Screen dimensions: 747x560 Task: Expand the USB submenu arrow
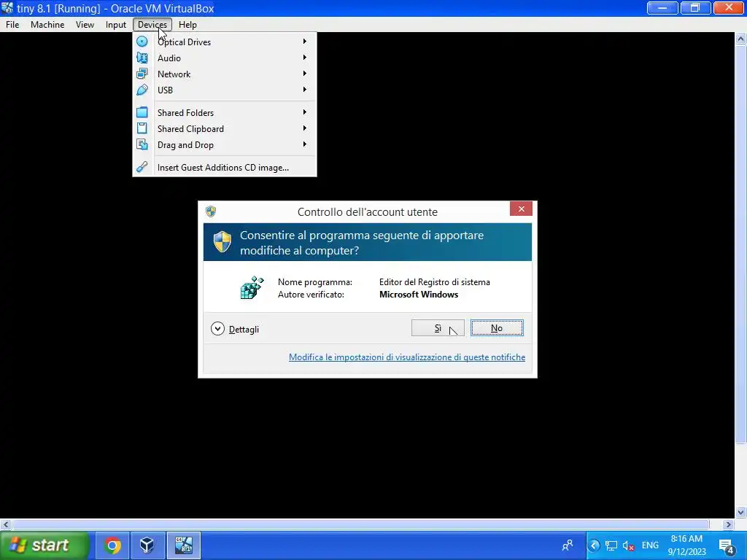(305, 90)
